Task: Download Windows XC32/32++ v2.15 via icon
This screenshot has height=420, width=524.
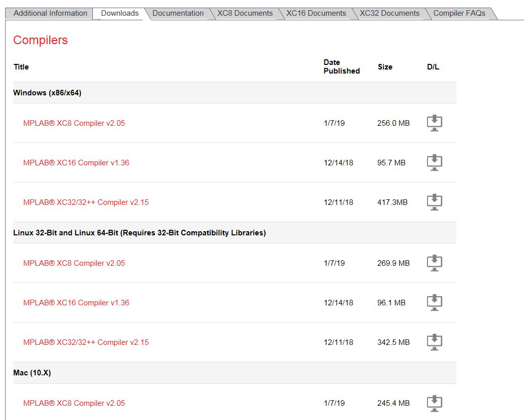Action: tap(435, 202)
